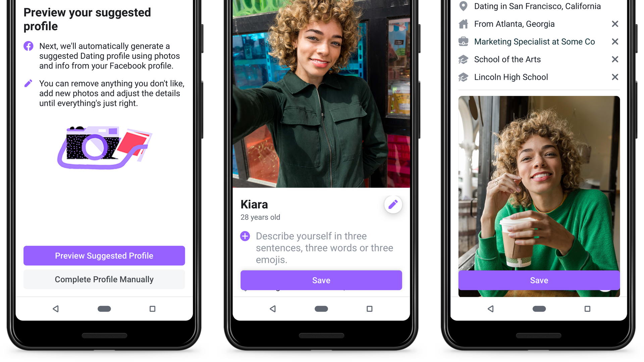Click Preview Suggested Profile button
The width and height of the screenshot is (644, 362).
click(x=104, y=255)
